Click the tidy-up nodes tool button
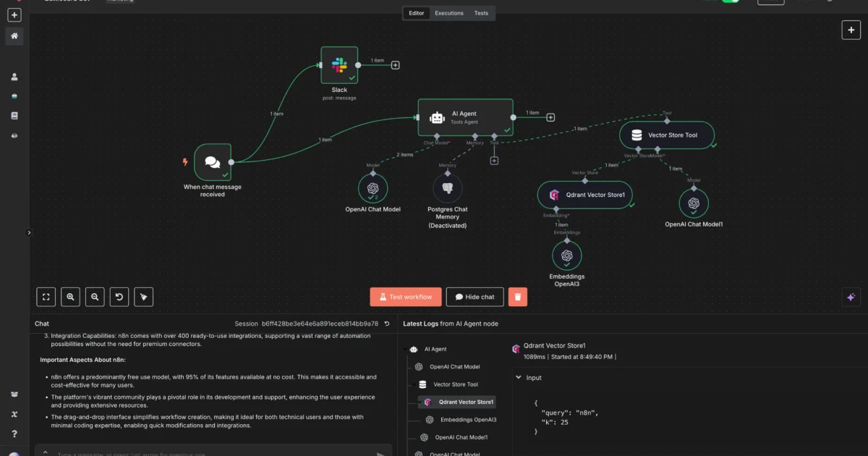 coord(143,297)
